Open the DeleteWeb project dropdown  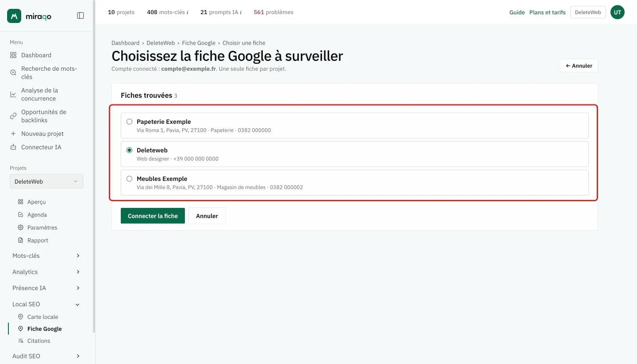pyautogui.click(x=46, y=181)
